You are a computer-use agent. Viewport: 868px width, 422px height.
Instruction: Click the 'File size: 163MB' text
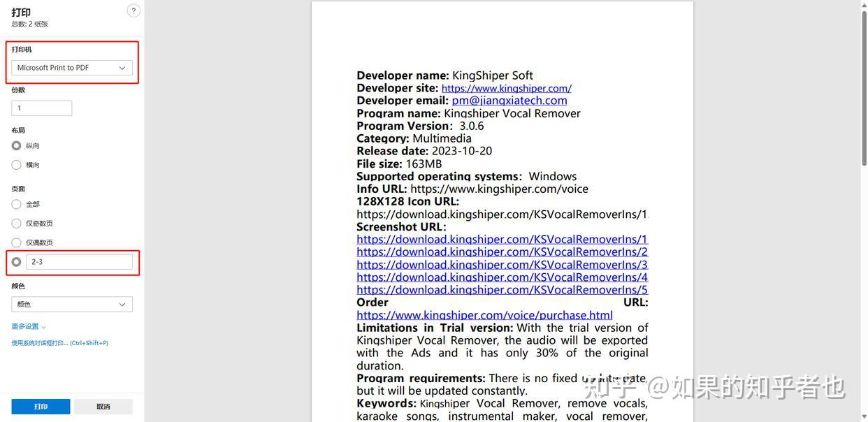399,163
